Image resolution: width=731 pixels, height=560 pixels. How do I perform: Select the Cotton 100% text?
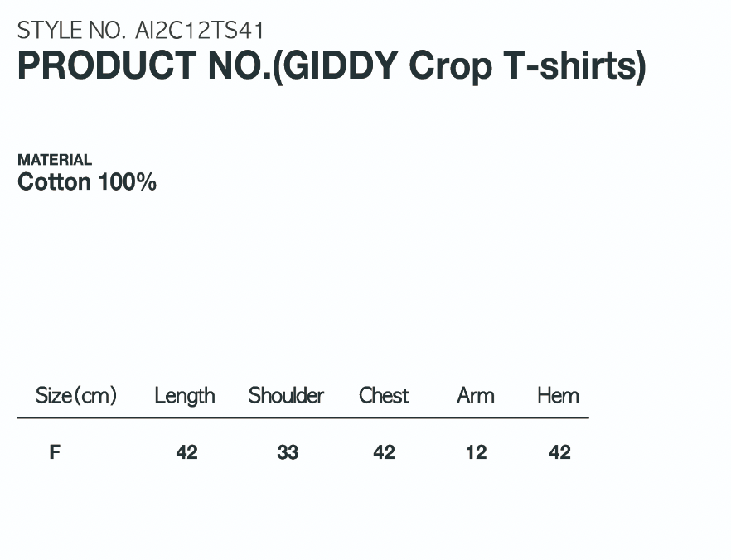pyautogui.click(x=87, y=182)
